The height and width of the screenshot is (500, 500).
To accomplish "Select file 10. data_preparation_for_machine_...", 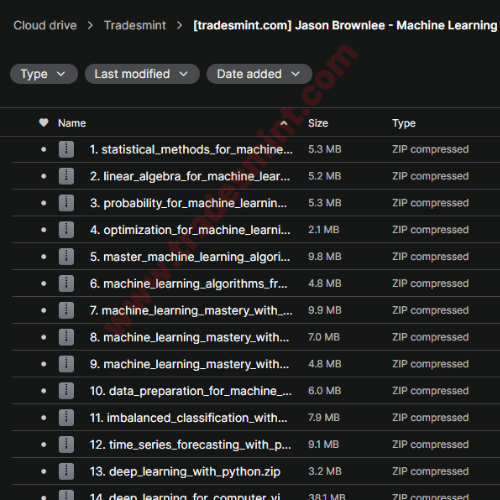I will click(x=191, y=391).
